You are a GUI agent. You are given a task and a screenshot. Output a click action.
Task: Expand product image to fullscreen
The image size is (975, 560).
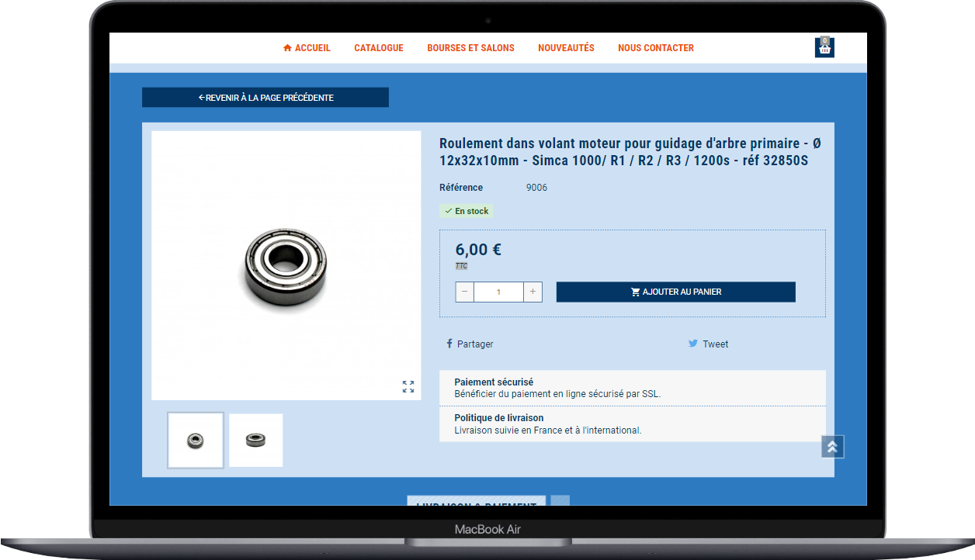[x=408, y=386]
